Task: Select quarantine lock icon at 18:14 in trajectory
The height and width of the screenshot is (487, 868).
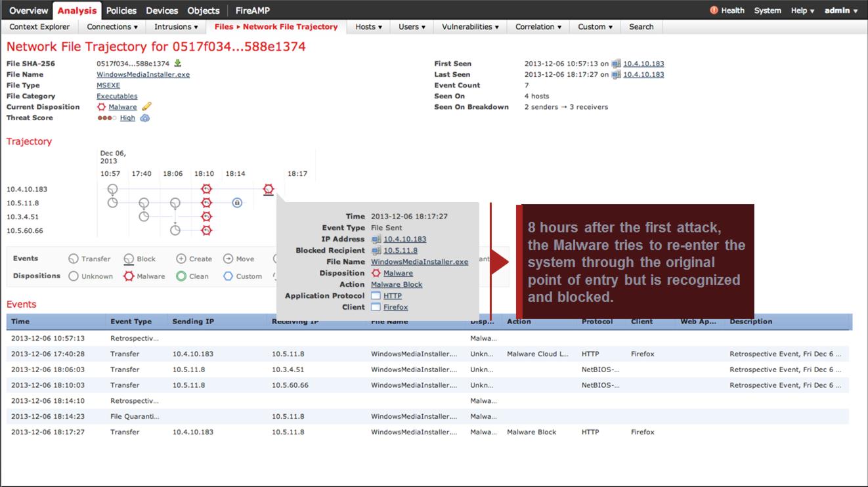Action: pos(237,203)
